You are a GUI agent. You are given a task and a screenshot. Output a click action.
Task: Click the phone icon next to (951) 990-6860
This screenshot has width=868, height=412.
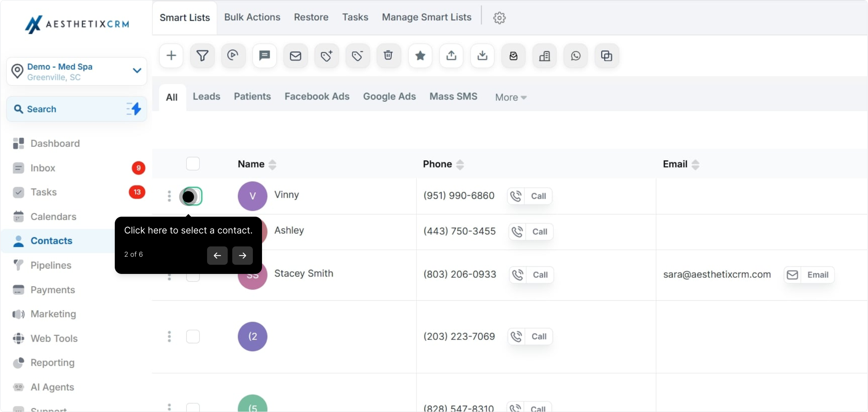(516, 196)
